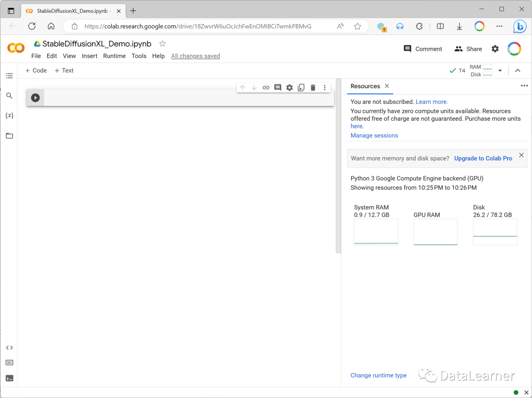Click the notebook vertical scrollbar
This screenshot has width=532, height=398.
click(x=338, y=166)
